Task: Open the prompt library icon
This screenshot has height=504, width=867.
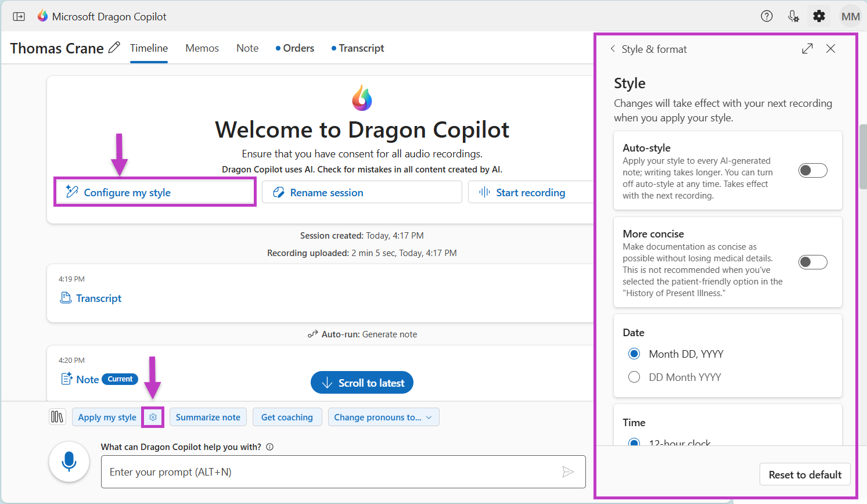Action: [x=57, y=417]
